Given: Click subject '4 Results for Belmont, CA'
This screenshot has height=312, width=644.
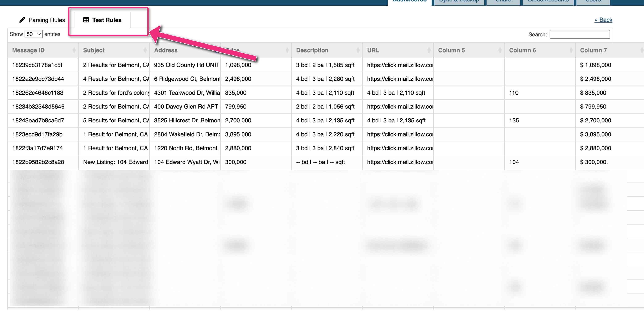Looking at the screenshot, I should tap(116, 79).
